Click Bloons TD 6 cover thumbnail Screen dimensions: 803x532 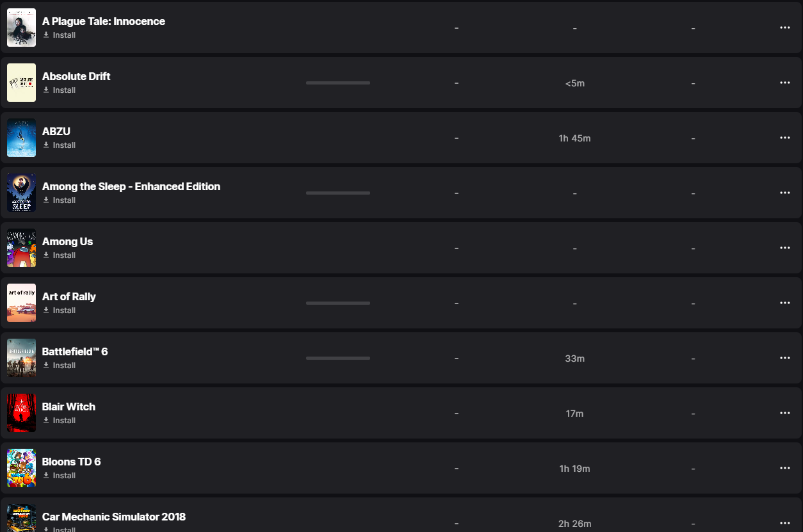pos(21,468)
